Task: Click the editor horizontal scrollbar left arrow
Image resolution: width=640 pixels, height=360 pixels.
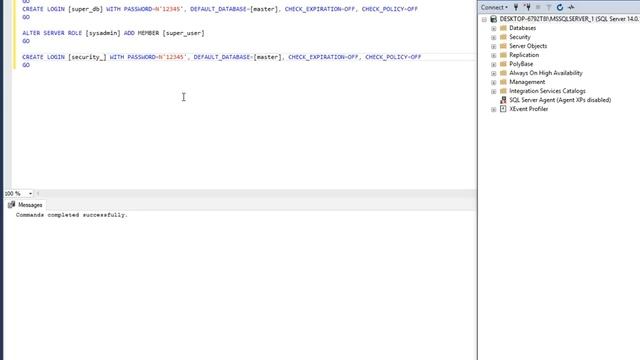Action: click(38, 193)
